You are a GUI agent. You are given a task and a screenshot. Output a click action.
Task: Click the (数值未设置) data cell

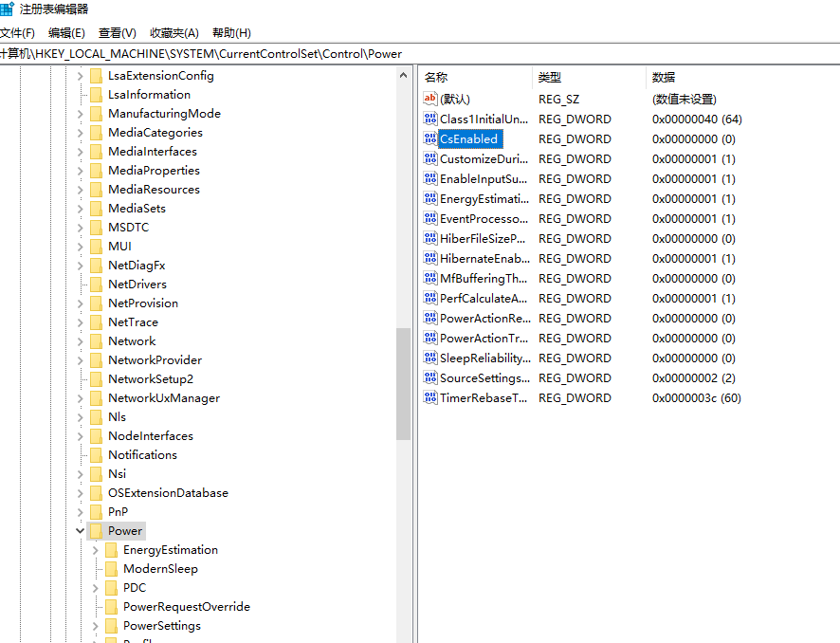tap(685, 100)
